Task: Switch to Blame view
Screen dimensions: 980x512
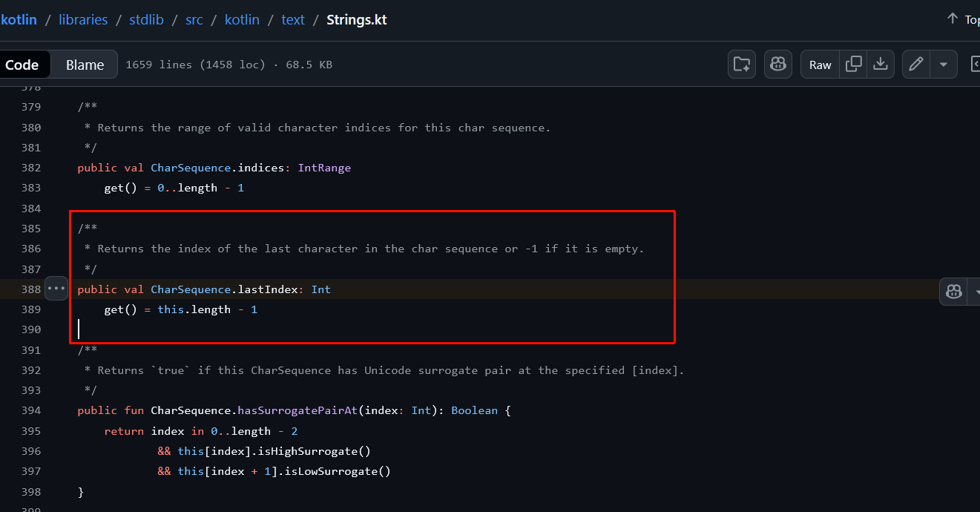Action: (x=85, y=65)
